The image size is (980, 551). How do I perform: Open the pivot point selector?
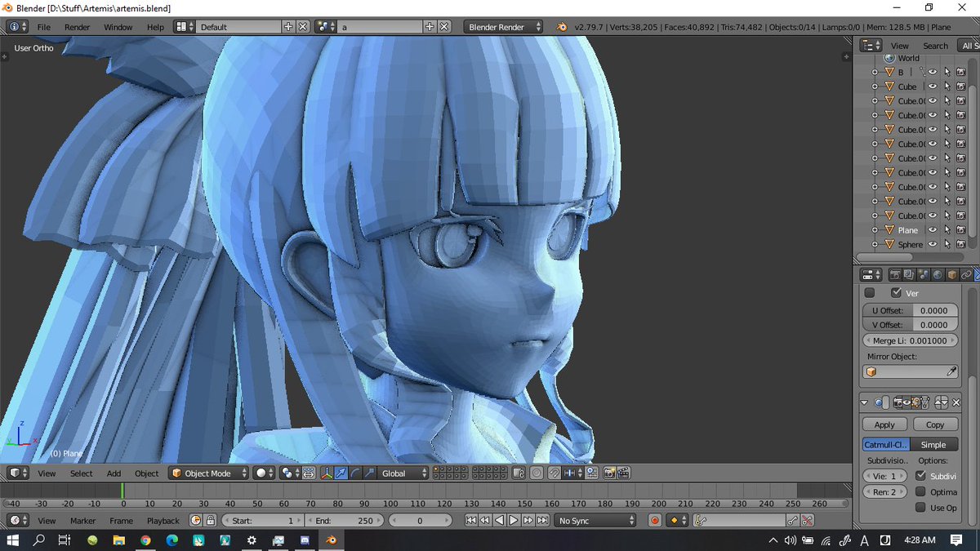coord(291,473)
